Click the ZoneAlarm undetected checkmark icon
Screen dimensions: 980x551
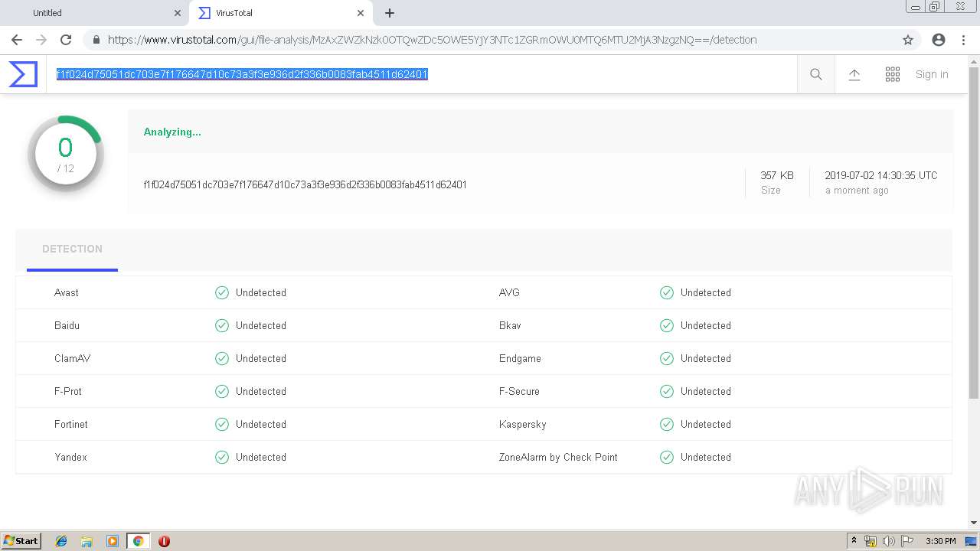pos(667,457)
